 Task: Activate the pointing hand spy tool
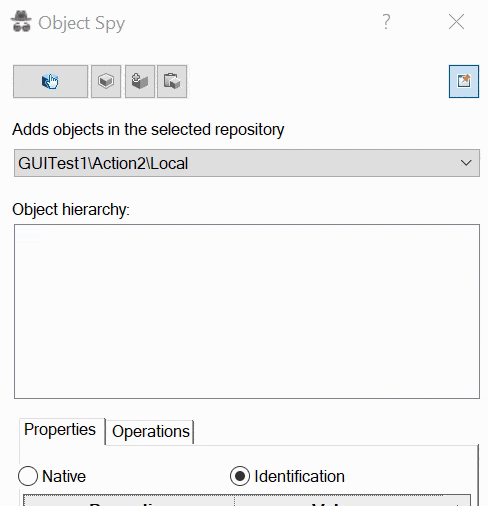(x=50, y=81)
